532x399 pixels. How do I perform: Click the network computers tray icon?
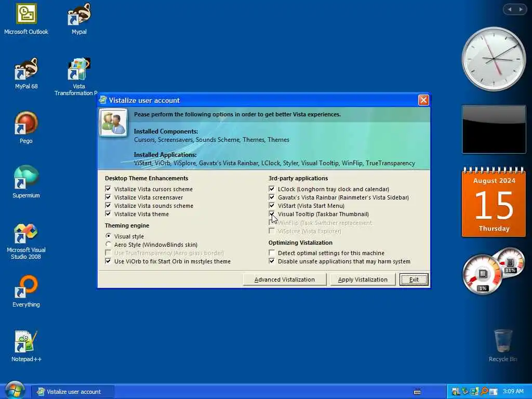[x=474, y=392]
